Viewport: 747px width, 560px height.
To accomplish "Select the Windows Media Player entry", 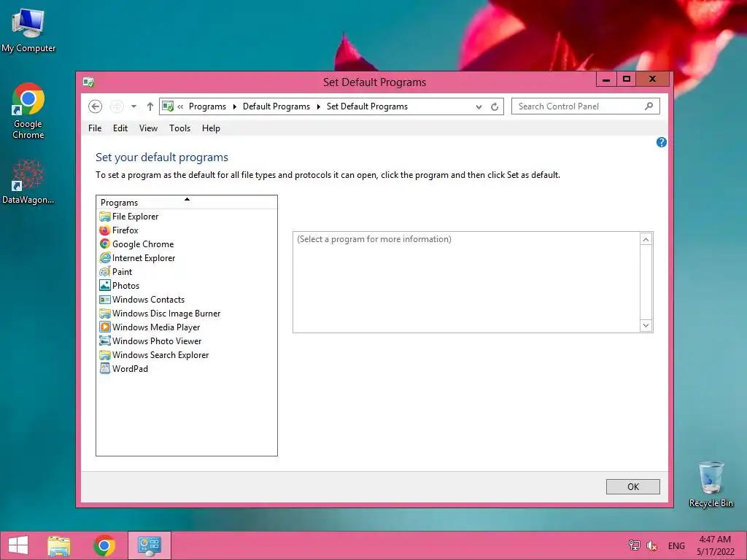I will (156, 327).
